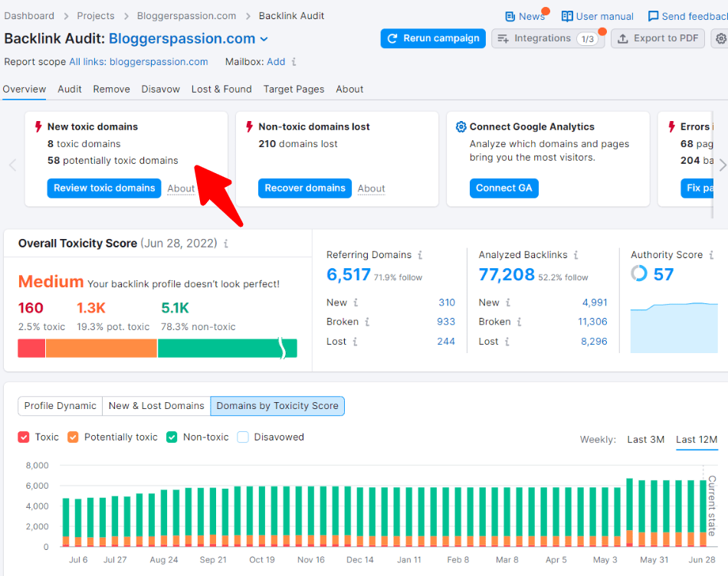Image resolution: width=728 pixels, height=576 pixels.
Task: Switch to the Disavow tab
Action: 160,89
